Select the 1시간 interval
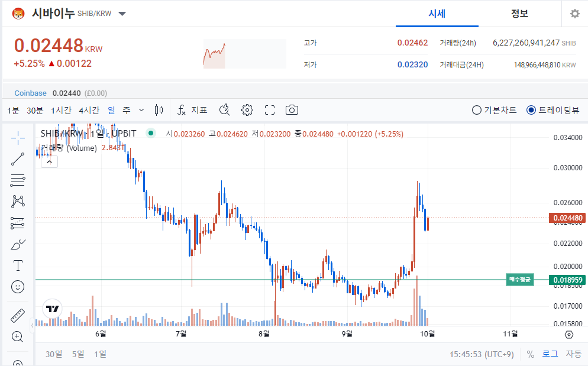 tap(61, 110)
